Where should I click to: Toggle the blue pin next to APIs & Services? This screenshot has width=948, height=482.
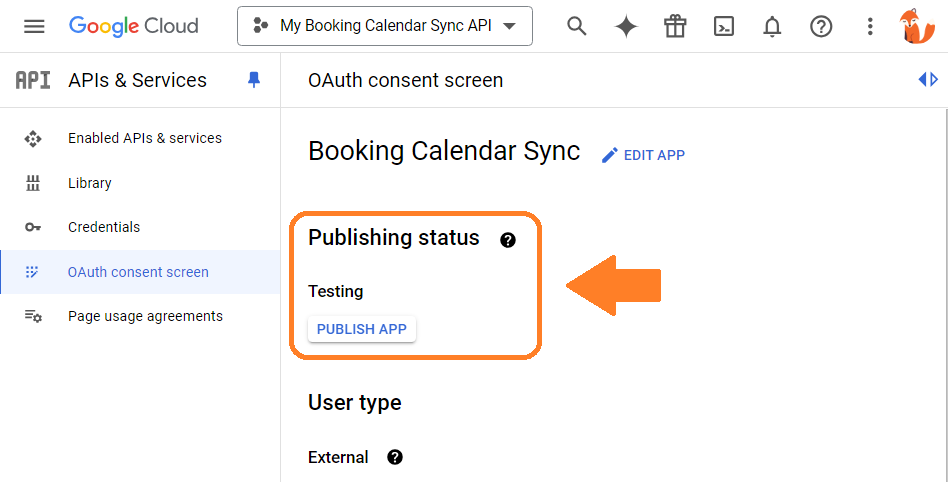(254, 80)
